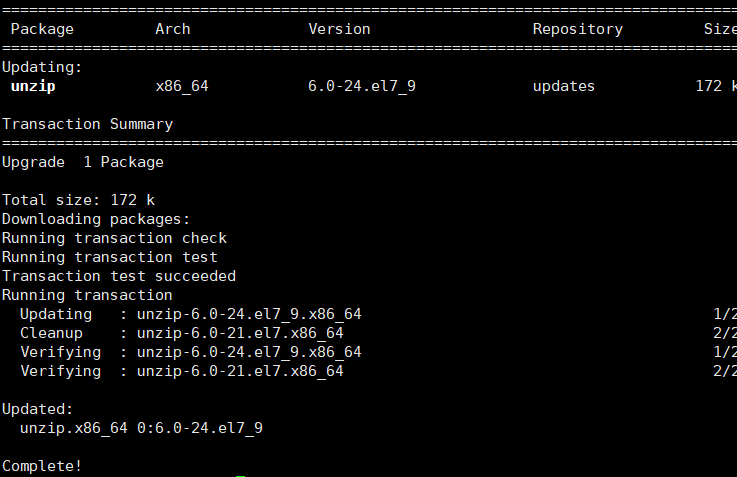Viewport: 737px width, 477px height.
Task: Click the "Package" column header
Action: pyautogui.click(x=42, y=29)
